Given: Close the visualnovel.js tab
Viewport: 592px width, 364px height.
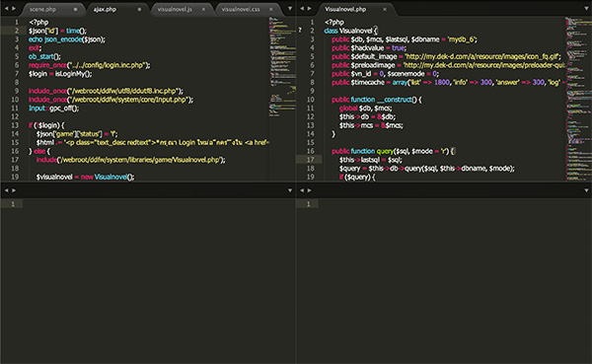Looking at the screenshot, I should [203, 9].
